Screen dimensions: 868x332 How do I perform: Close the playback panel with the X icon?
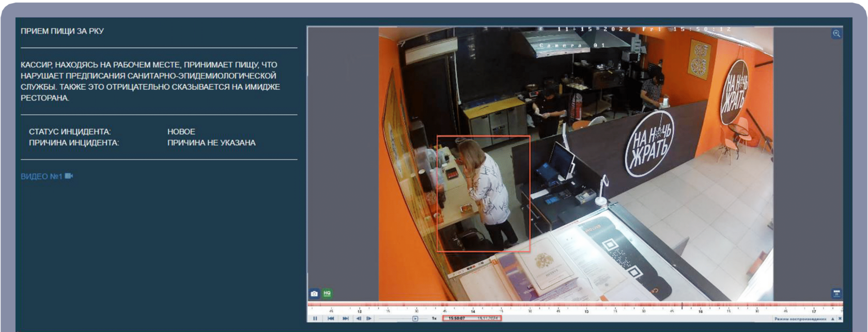(x=840, y=319)
